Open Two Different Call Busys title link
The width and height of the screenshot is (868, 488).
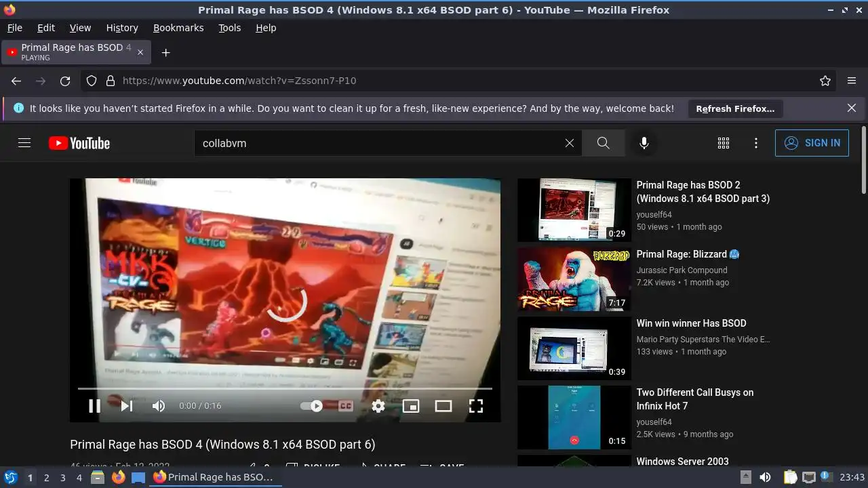(x=695, y=399)
